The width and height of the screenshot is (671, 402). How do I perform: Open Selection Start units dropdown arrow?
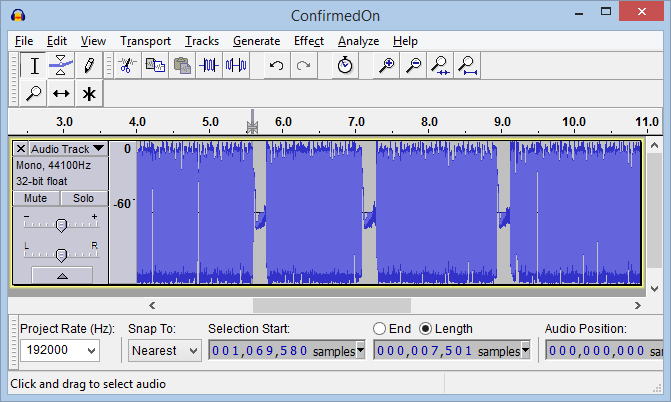point(361,350)
